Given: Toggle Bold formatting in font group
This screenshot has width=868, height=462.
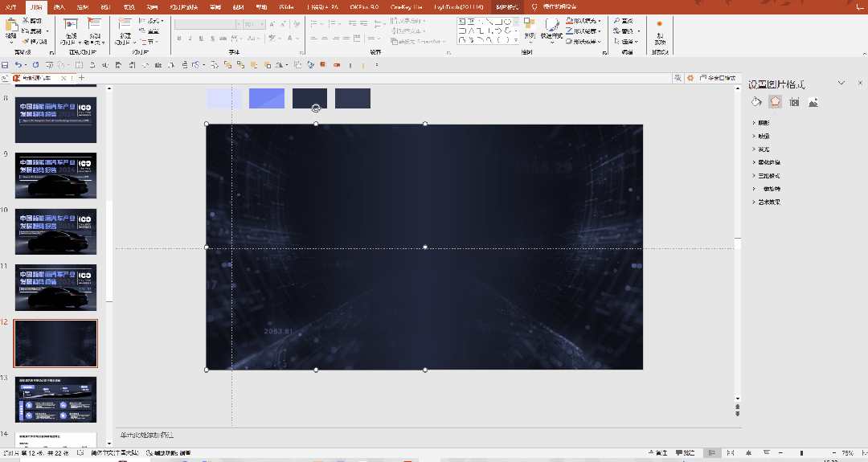Looking at the screenshot, I should (x=178, y=39).
